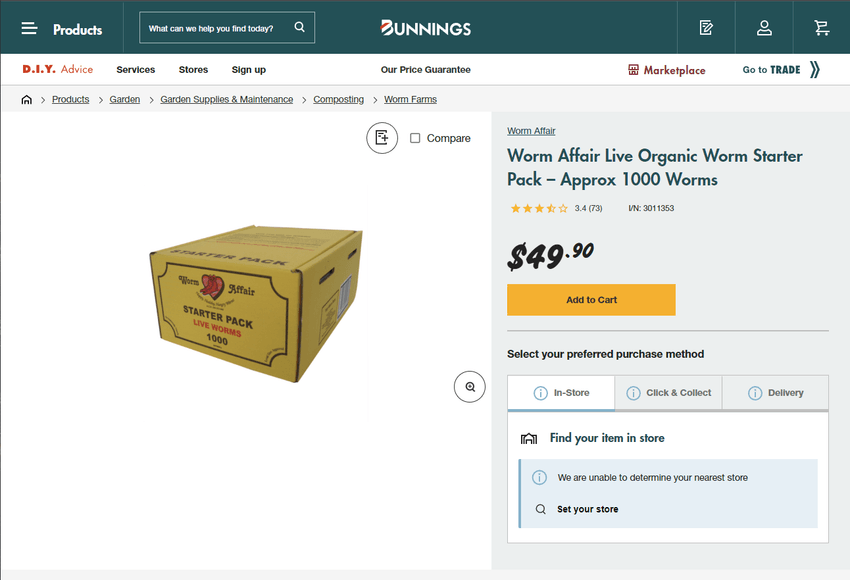Select the In-Store tab
The image size is (850, 580).
tap(561, 393)
